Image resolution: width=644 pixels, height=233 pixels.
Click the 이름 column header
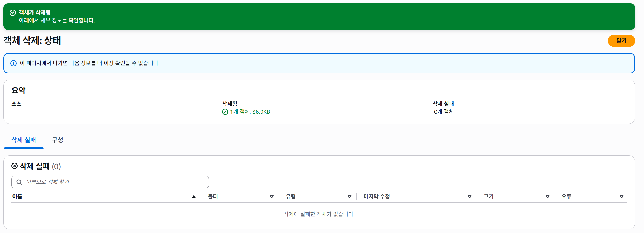click(17, 197)
